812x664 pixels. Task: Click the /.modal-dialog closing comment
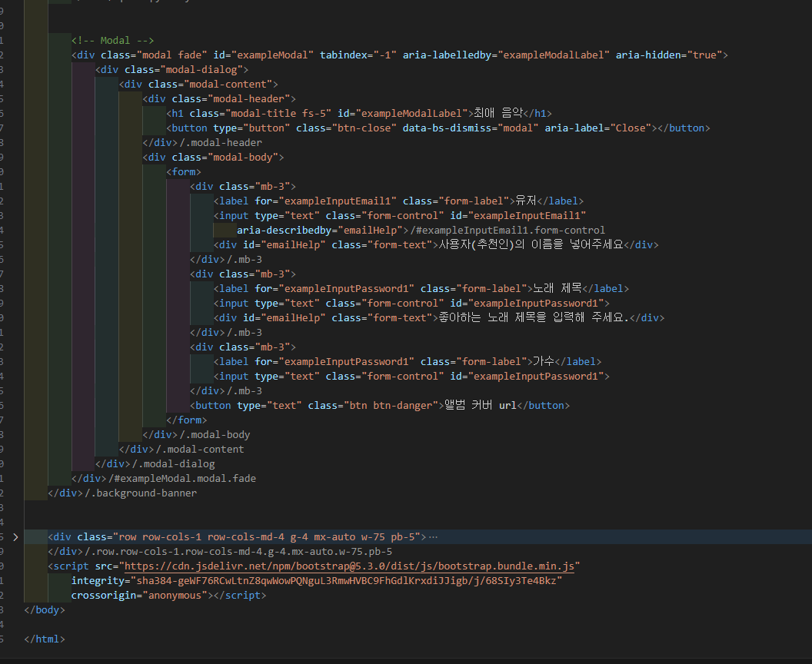[x=173, y=463]
